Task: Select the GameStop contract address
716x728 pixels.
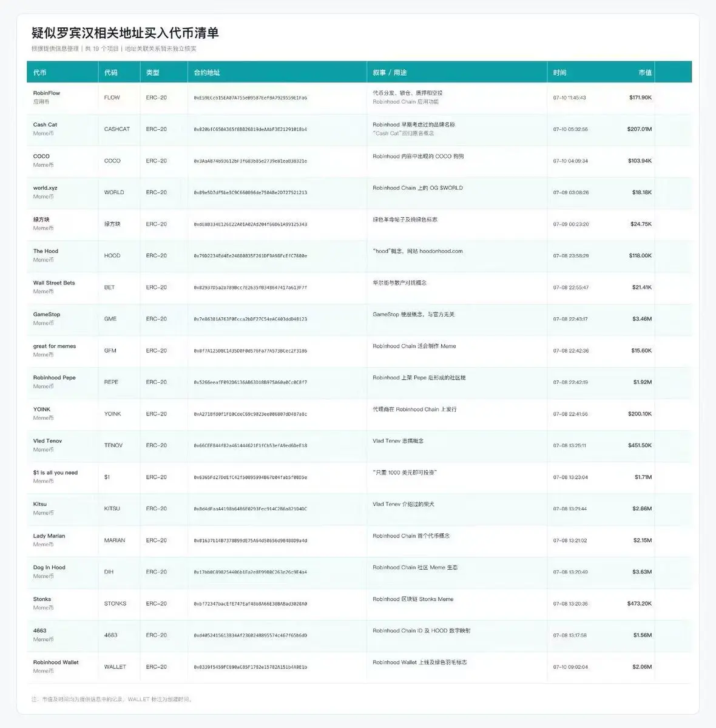Action: (x=251, y=319)
